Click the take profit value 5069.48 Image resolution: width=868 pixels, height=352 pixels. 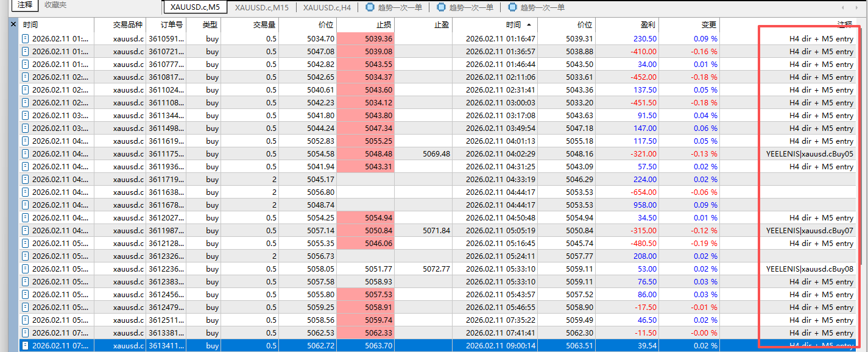(436, 153)
